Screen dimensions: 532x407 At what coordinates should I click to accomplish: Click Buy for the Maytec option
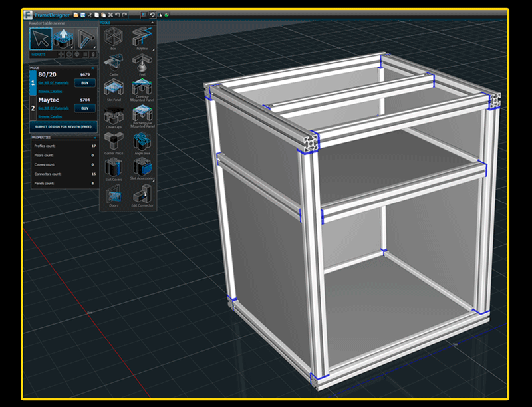point(84,108)
